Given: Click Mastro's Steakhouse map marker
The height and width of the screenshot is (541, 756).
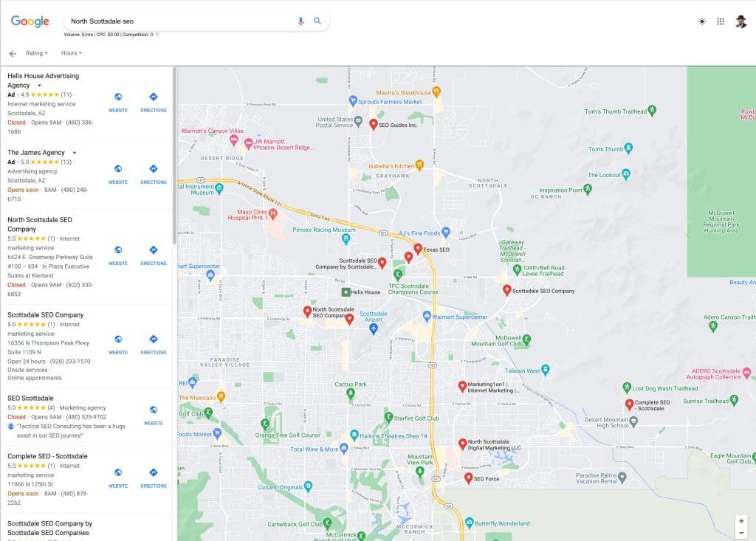Looking at the screenshot, I should (x=436, y=92).
